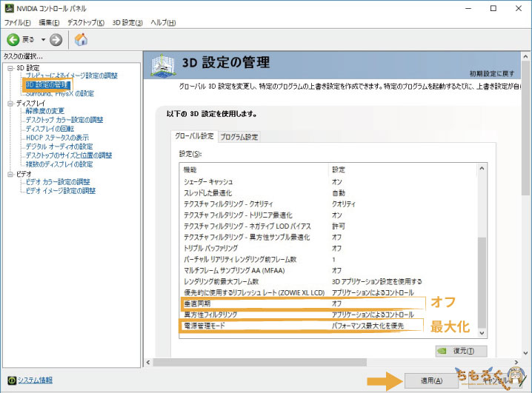
Task: Select 電源管理モード setting row
Action: [x=328, y=326]
